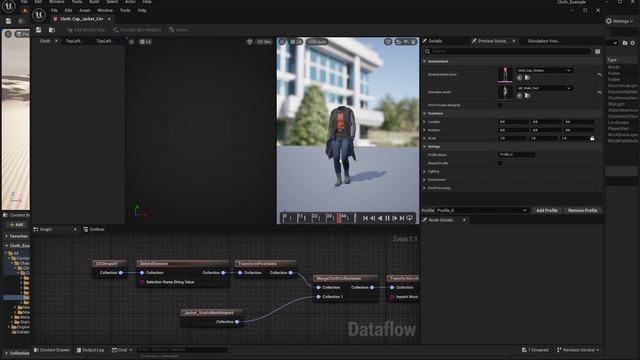Click the Add Weight Map tool

coord(86,30)
